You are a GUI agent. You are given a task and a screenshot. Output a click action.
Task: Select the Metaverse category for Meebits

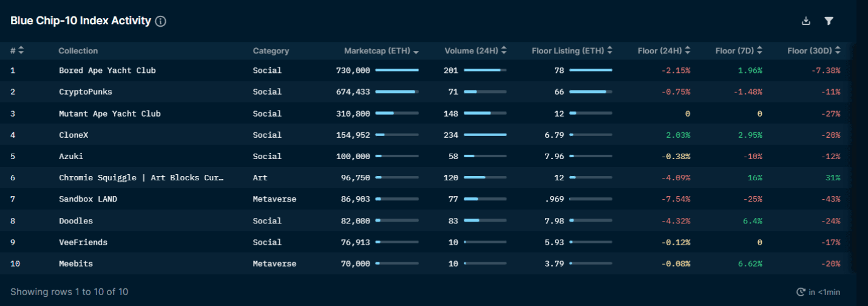[x=274, y=263]
